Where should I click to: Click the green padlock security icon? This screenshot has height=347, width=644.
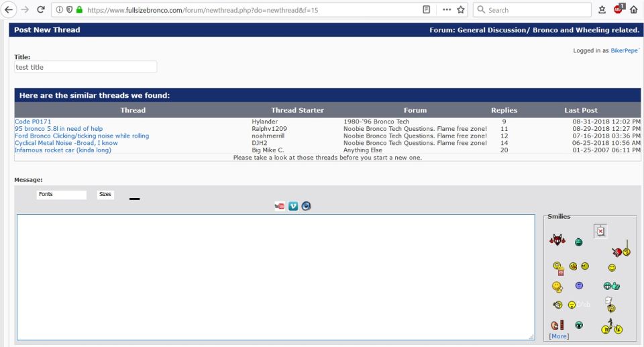pos(80,9)
